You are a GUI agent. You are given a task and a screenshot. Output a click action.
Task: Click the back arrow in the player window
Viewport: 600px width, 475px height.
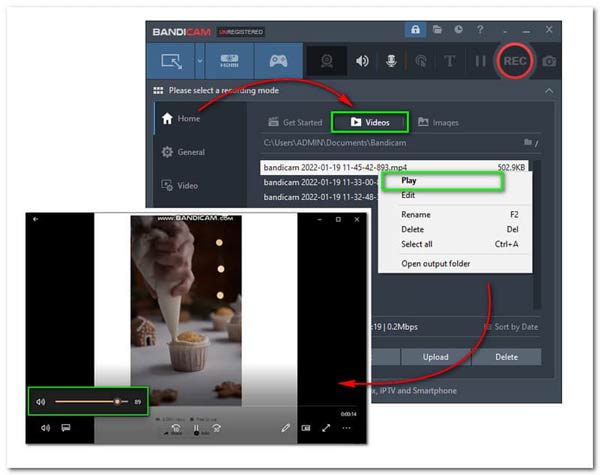point(36,219)
